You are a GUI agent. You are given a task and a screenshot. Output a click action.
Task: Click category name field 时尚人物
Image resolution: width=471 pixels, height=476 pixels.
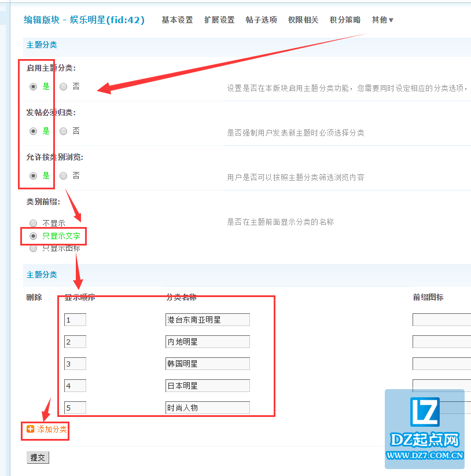coord(208,408)
